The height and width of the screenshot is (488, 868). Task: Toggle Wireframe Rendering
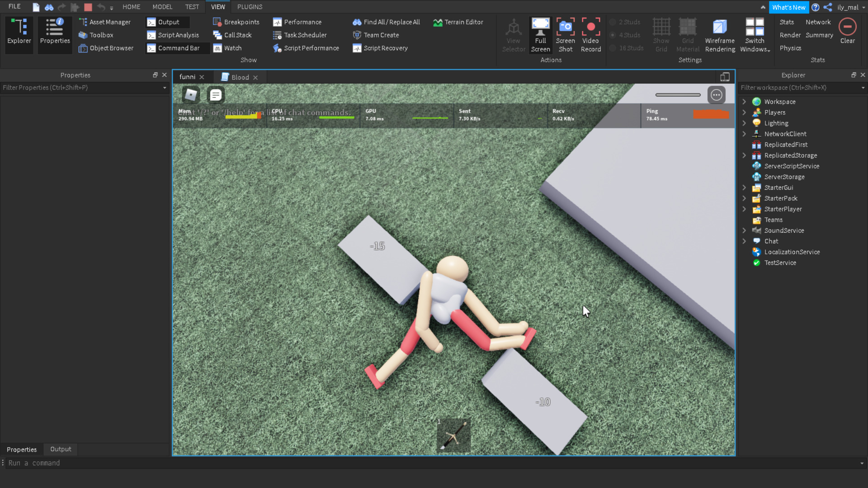pyautogui.click(x=720, y=28)
